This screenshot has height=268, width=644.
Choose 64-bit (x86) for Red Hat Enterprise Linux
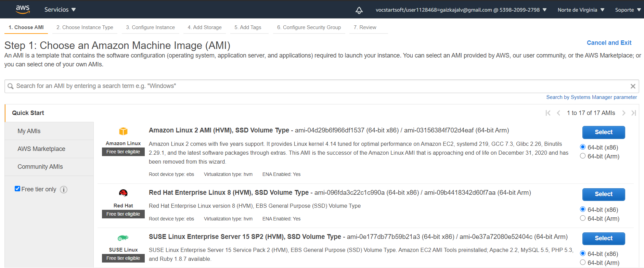583,209
